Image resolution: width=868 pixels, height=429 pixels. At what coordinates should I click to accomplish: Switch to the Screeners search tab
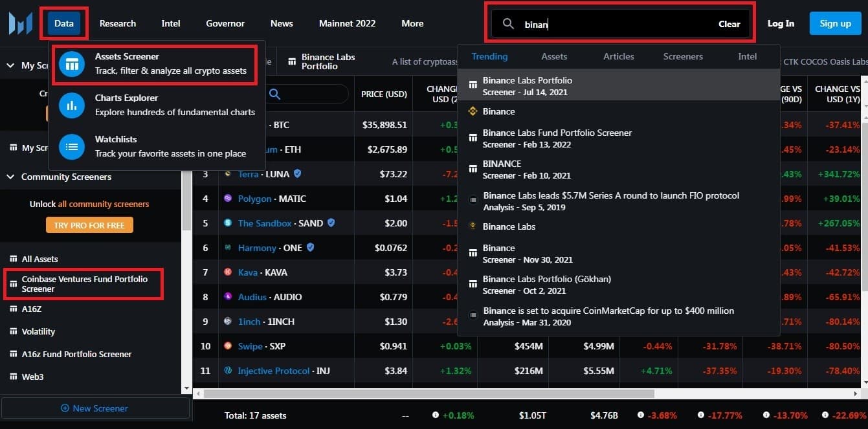(683, 56)
